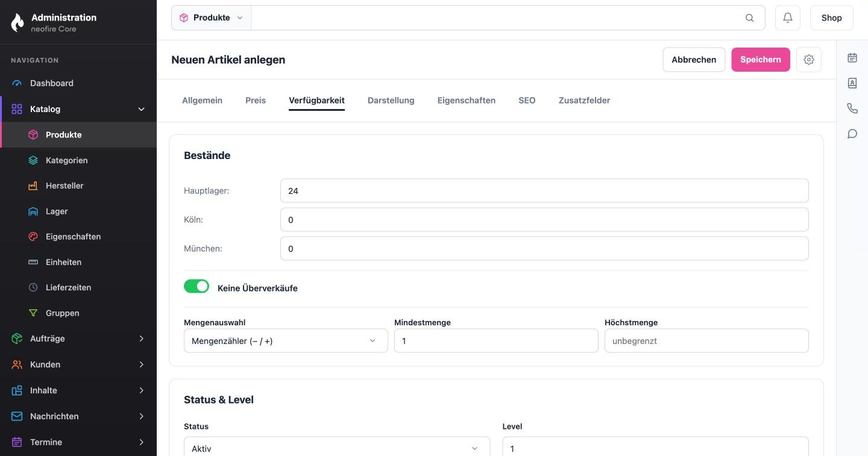Screen dimensions: 868x456
Task: Expand the Kunden navigation section
Action: tap(142, 364)
